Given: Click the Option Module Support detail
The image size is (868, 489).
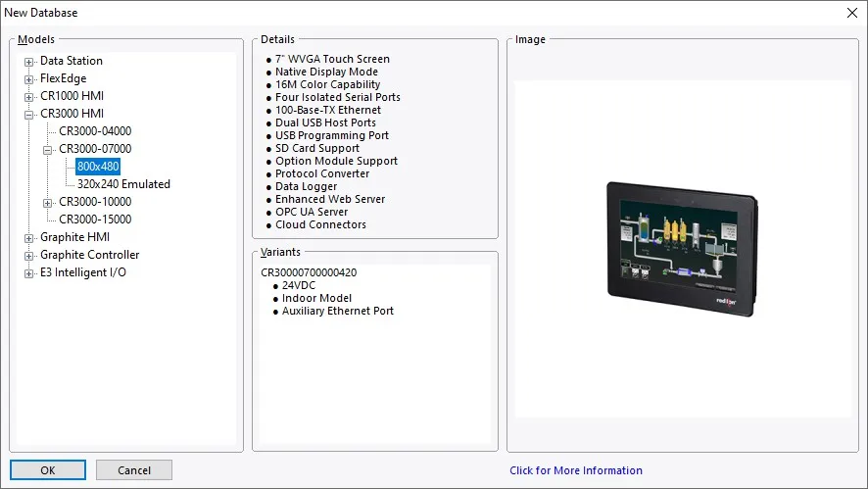Looking at the screenshot, I should pos(337,161).
